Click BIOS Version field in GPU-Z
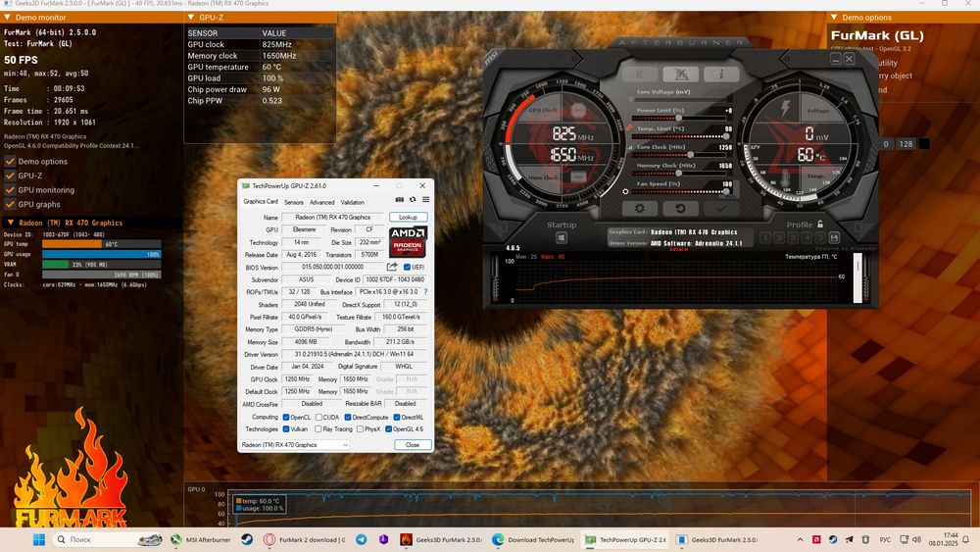The image size is (980, 552). pos(332,267)
